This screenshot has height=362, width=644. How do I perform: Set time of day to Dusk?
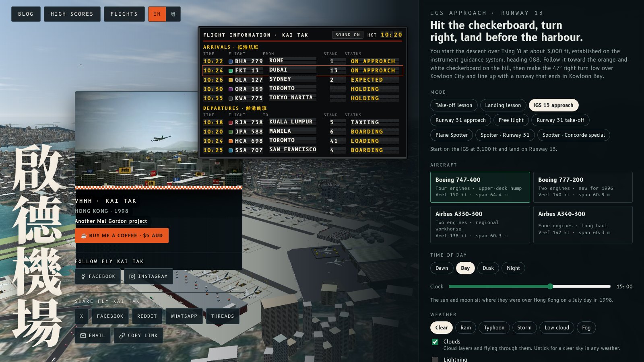pos(488,268)
